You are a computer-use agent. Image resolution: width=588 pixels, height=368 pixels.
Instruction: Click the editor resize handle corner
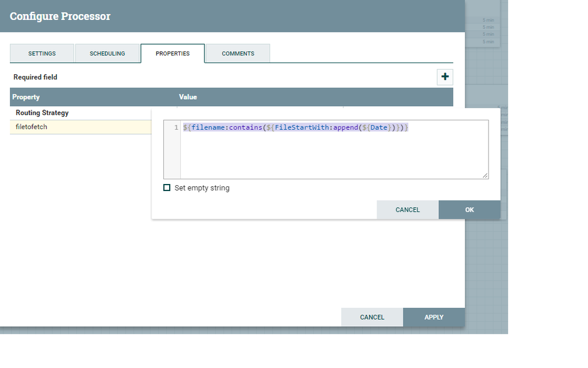click(485, 175)
